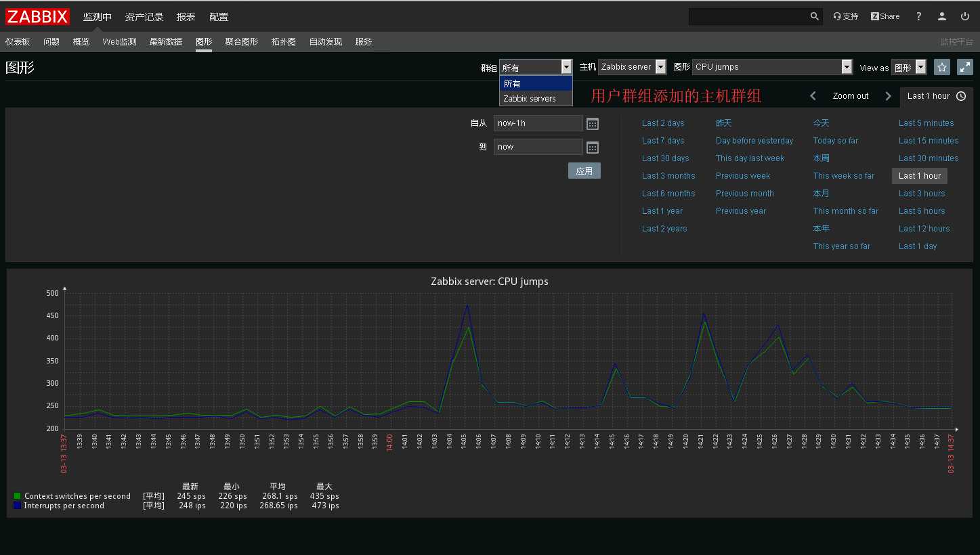This screenshot has height=555, width=980.
Task: Select 所有 in the group list
Action: [x=536, y=84]
